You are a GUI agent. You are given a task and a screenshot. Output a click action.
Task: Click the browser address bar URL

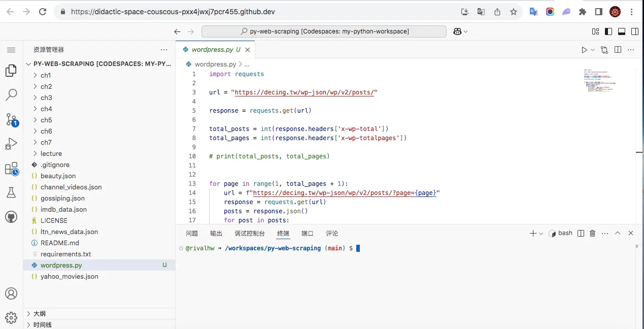tap(173, 12)
